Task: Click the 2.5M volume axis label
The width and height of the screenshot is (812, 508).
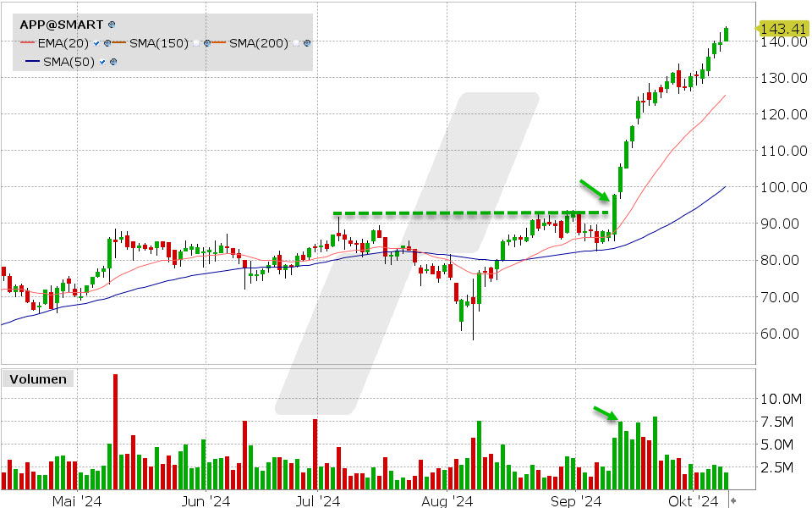Action: tap(776, 467)
